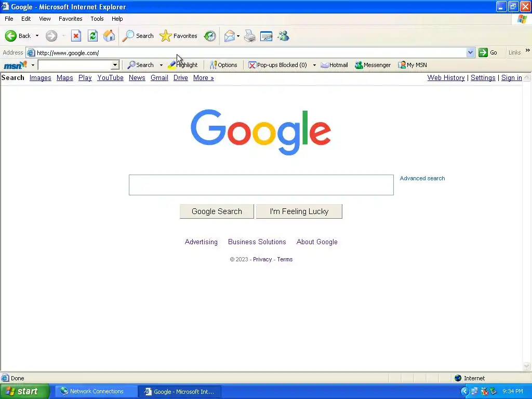Open the File menu
The height and width of the screenshot is (399, 532).
tap(9, 19)
